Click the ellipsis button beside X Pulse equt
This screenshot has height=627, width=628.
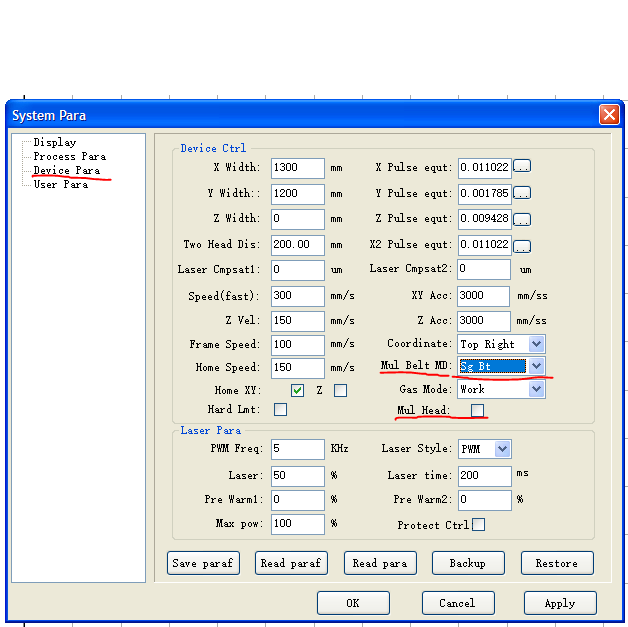(521, 167)
